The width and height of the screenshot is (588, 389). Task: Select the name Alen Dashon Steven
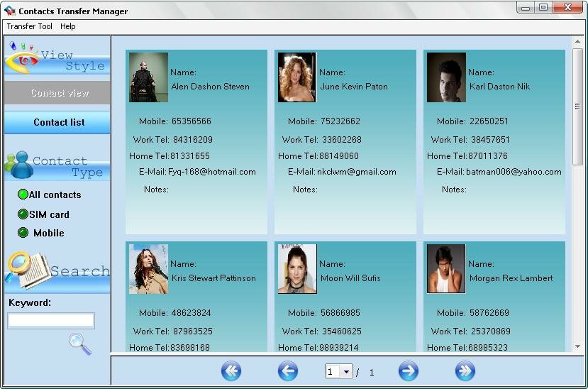[x=211, y=87]
